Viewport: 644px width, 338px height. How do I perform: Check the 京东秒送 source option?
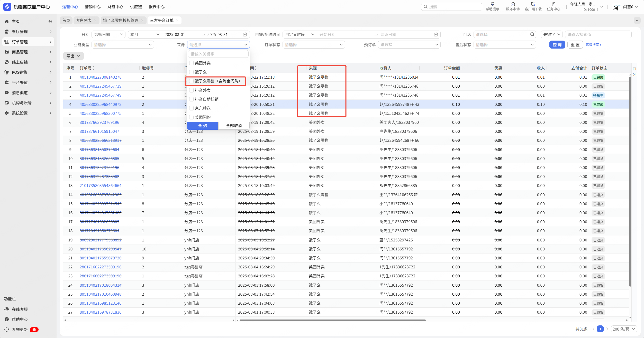(191, 108)
